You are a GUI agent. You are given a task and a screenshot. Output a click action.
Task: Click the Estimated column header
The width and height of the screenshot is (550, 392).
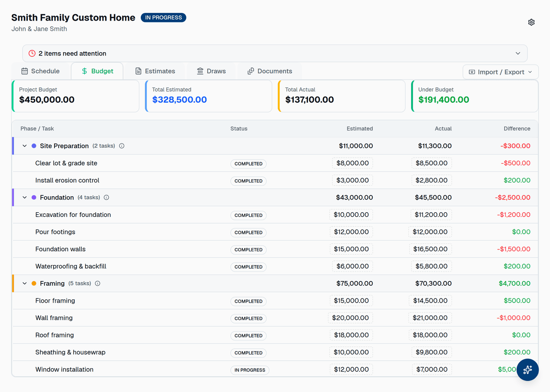coord(360,129)
